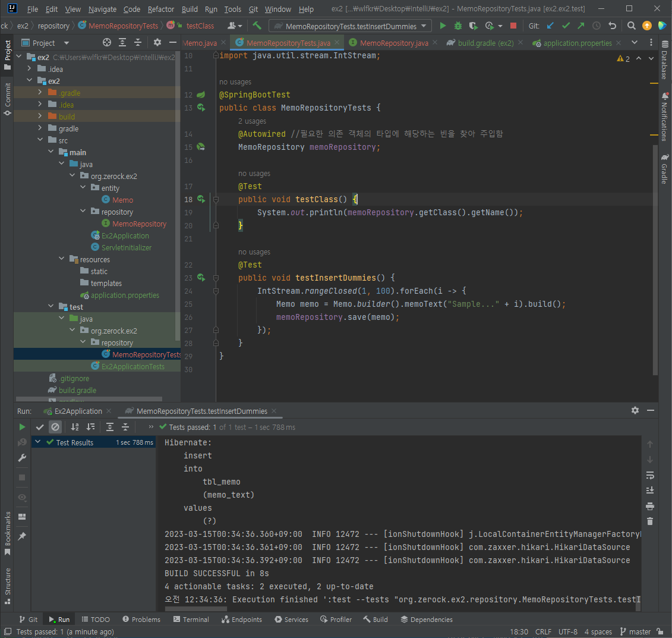Toggle pin tab in Run panel

pyautogui.click(x=22, y=536)
